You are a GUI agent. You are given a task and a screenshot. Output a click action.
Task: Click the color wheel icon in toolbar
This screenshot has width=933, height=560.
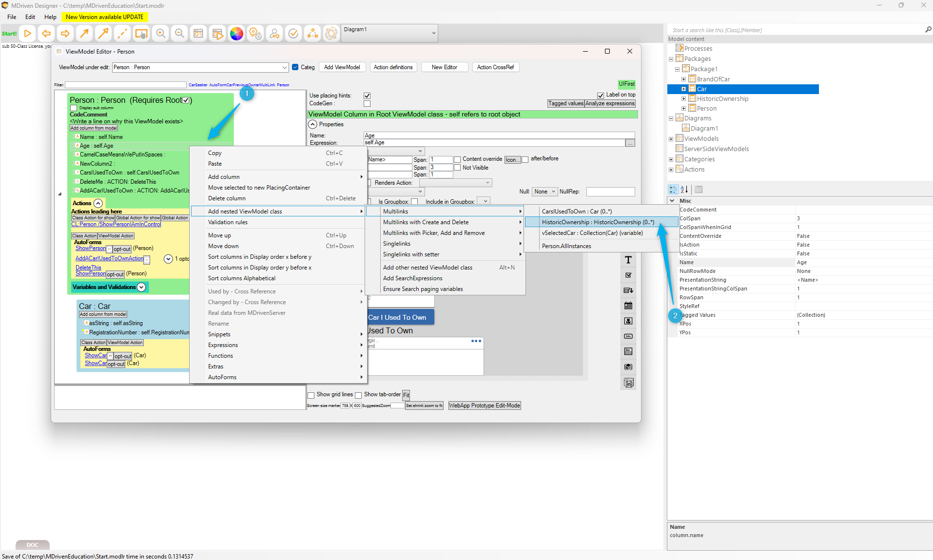click(236, 34)
